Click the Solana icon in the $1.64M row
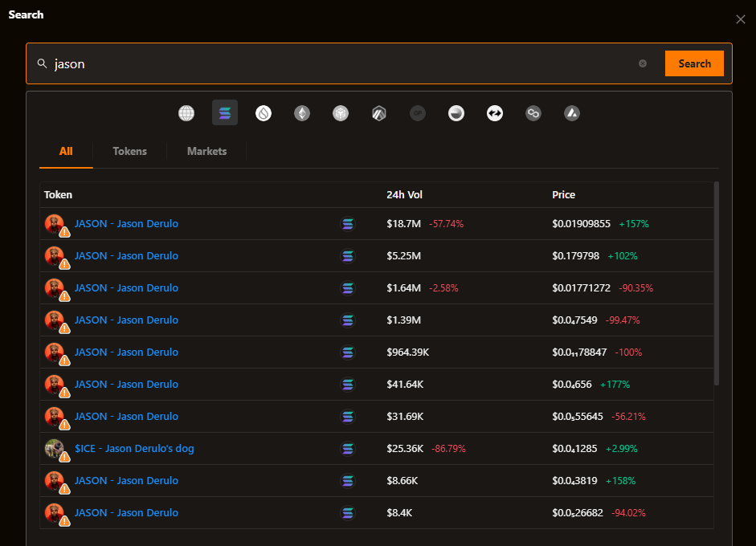Image resolution: width=756 pixels, height=546 pixels. click(x=348, y=288)
